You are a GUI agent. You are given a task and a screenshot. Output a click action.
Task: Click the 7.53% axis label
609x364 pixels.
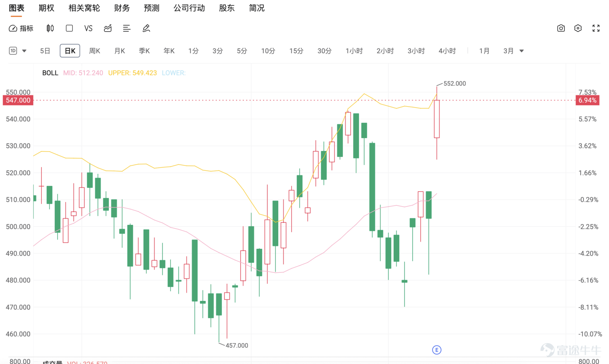point(588,92)
